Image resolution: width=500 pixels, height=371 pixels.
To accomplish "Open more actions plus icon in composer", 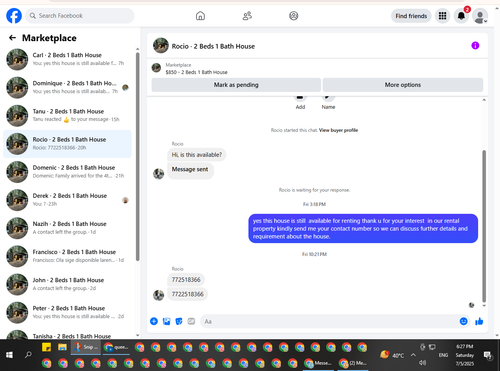I will 154,321.
